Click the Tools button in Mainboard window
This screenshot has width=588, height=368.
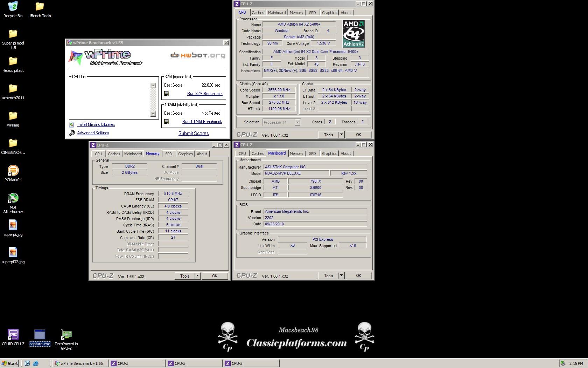click(x=328, y=275)
